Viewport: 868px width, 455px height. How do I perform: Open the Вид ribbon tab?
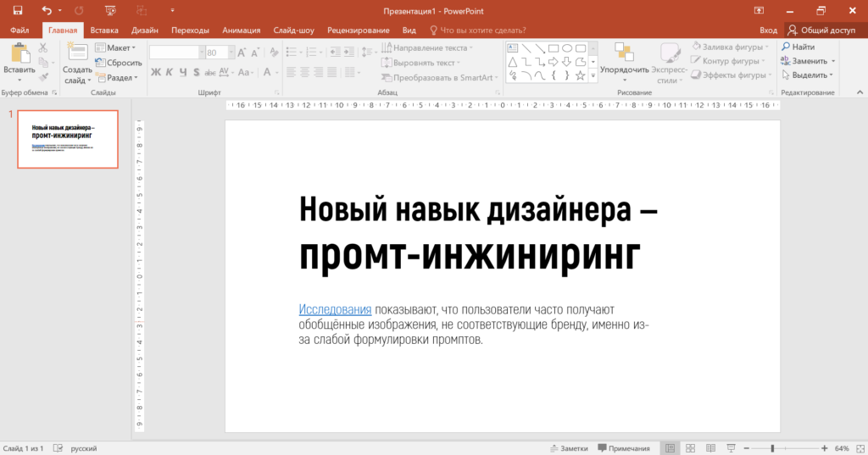409,31
